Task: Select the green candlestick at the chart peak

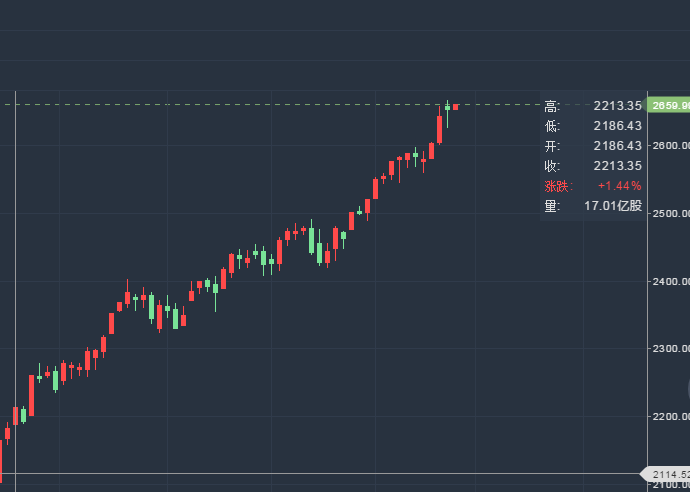Action: (448, 114)
